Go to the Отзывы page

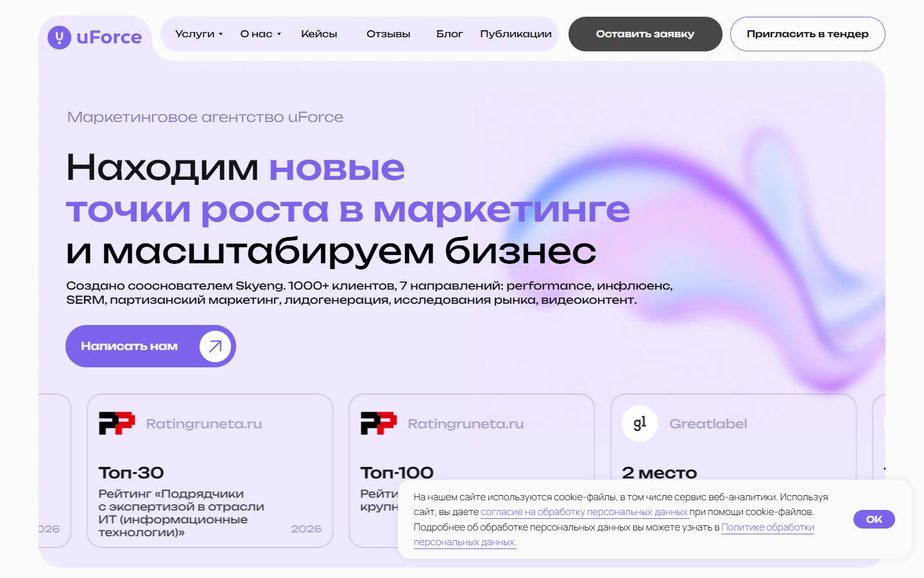[388, 34]
